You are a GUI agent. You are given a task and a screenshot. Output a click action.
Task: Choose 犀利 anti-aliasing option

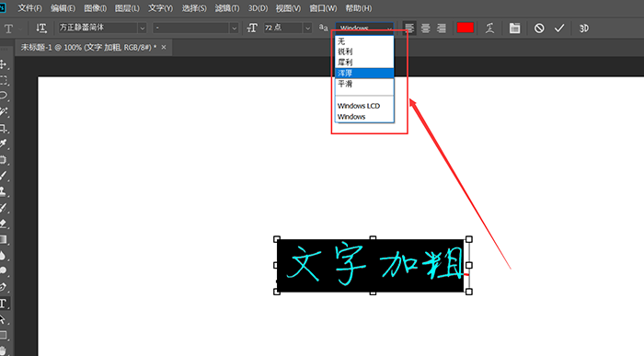pos(364,63)
